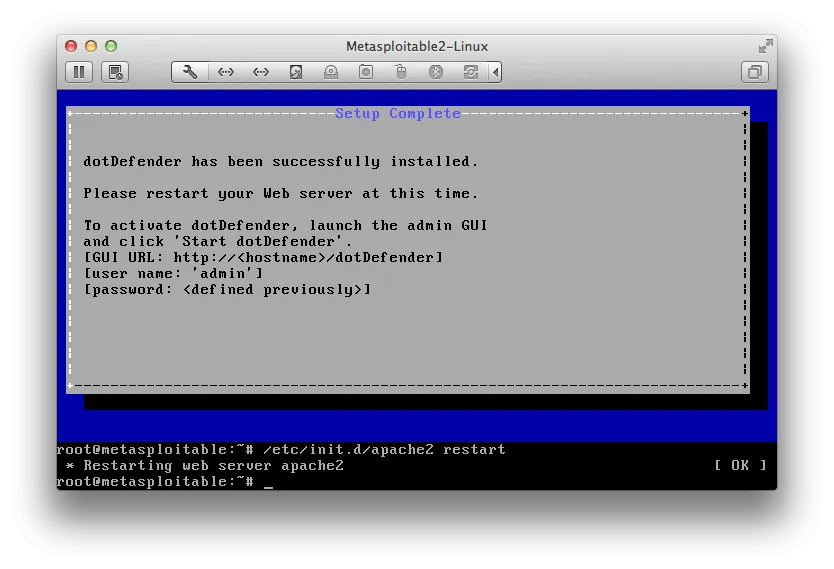Click the terminal command prompt cursor
The width and height of the screenshot is (834, 569).
(268, 482)
